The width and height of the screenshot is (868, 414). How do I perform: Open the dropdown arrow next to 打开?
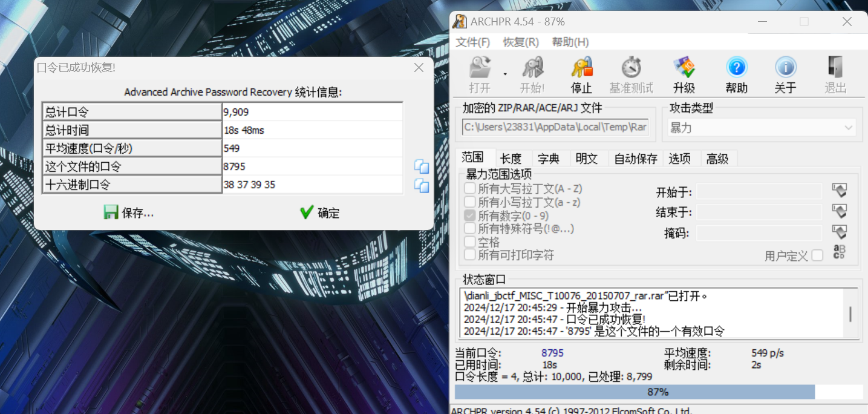click(504, 74)
